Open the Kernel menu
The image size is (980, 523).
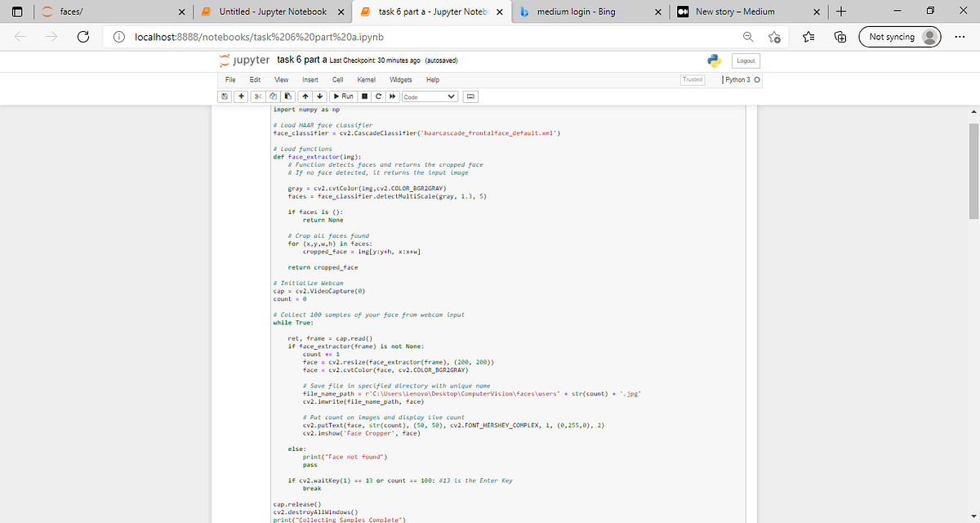click(367, 80)
